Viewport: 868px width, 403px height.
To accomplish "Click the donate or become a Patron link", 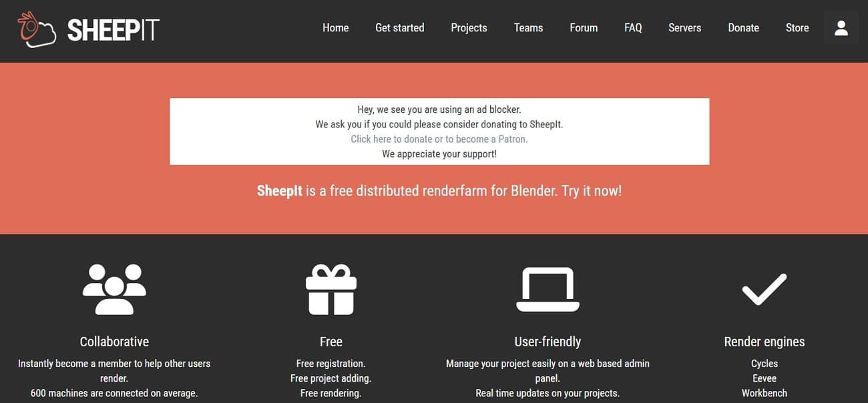I will click(x=439, y=139).
